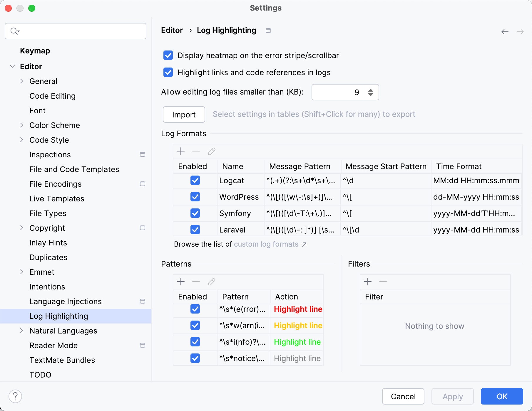Collapse the Editor tree node

12,66
